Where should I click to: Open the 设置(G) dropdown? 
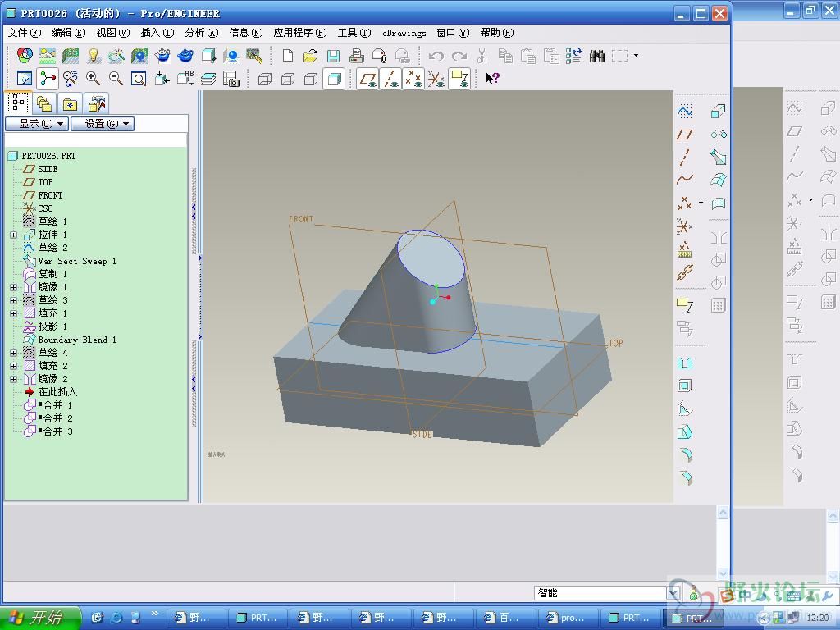(x=103, y=124)
